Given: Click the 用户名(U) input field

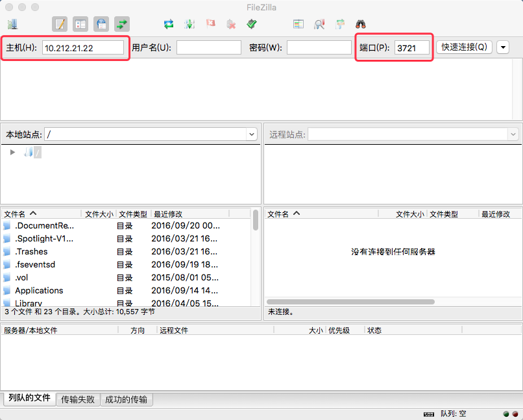Looking at the screenshot, I should [208, 47].
